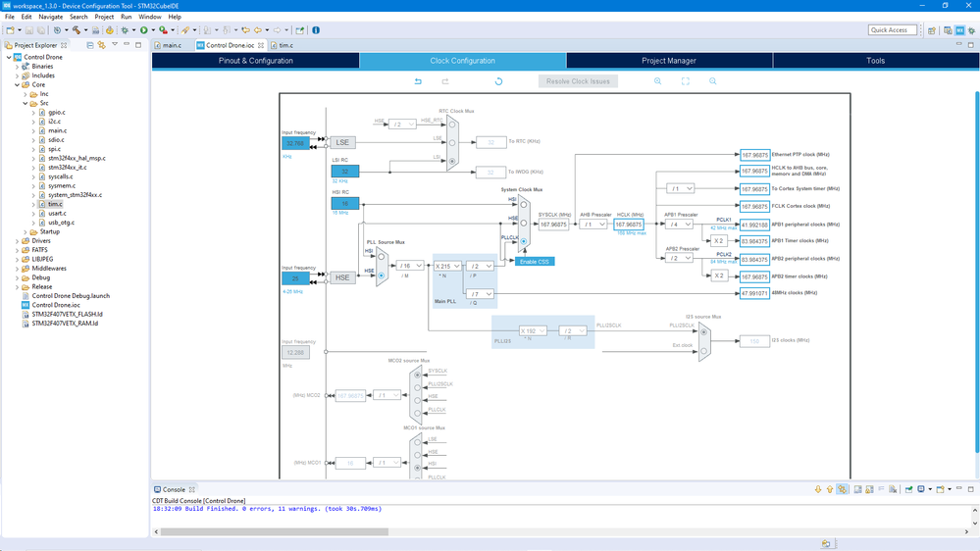Click the Zoom out magnifier icon
980x551 pixels.
coord(712,81)
